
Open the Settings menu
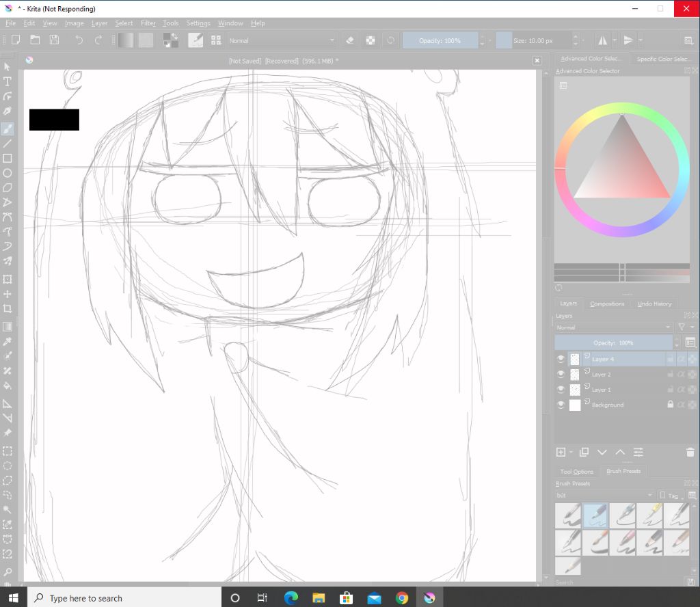point(198,23)
